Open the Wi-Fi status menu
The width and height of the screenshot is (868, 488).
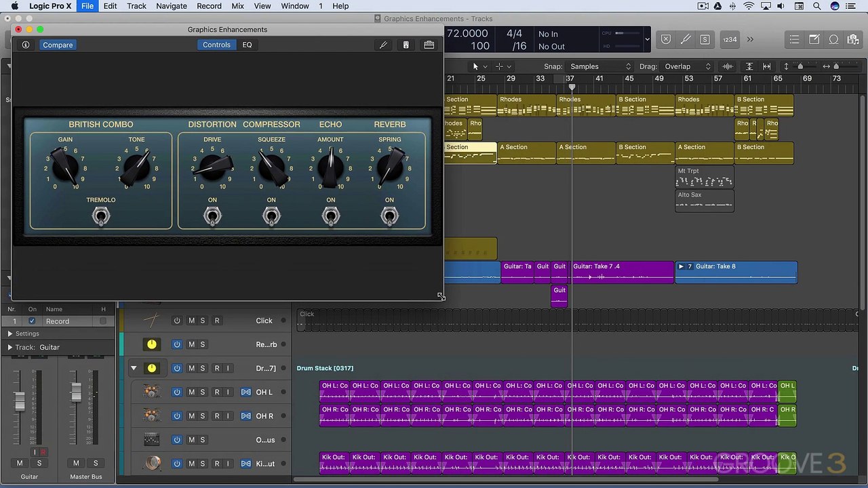[749, 6]
